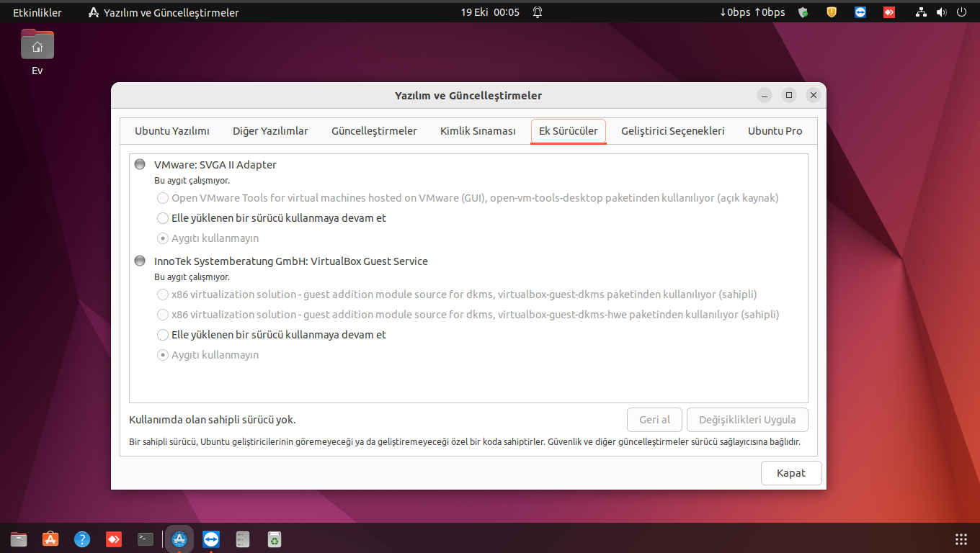This screenshot has width=980, height=553.
Task: Click the TeamViewer tray icon
Action: click(x=860, y=12)
